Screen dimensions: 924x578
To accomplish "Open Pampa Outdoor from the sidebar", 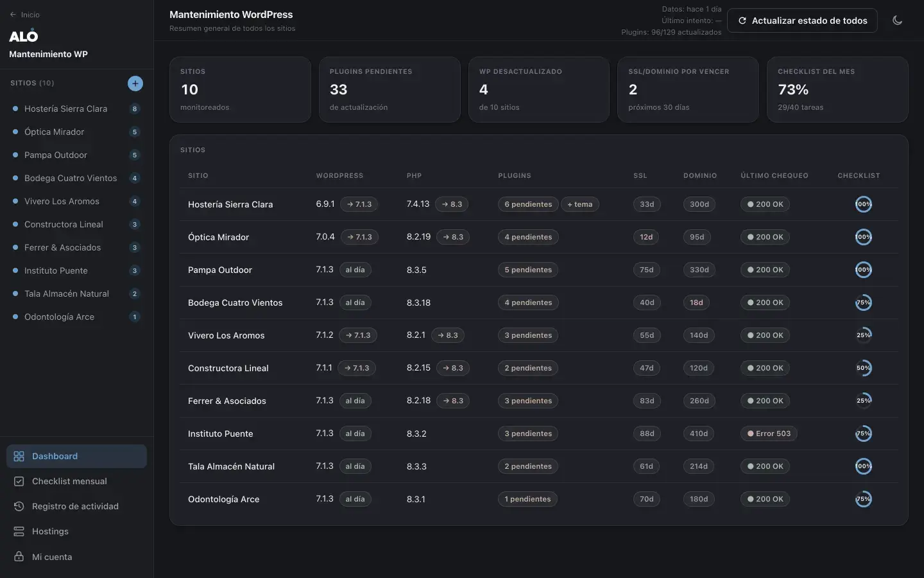I will click(76, 155).
